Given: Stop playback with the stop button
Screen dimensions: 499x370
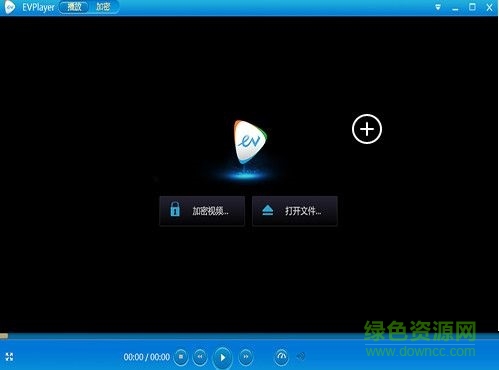Looking at the screenshot, I should pyautogui.click(x=181, y=357).
